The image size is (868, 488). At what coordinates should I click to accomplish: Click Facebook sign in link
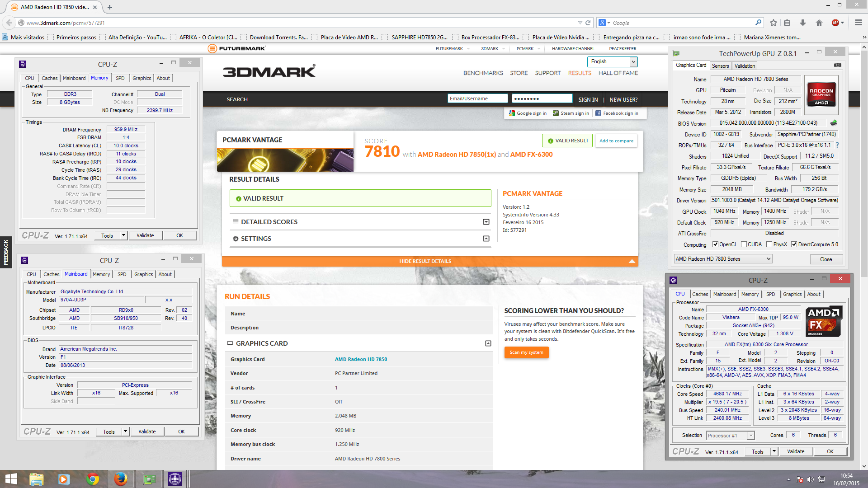(617, 113)
